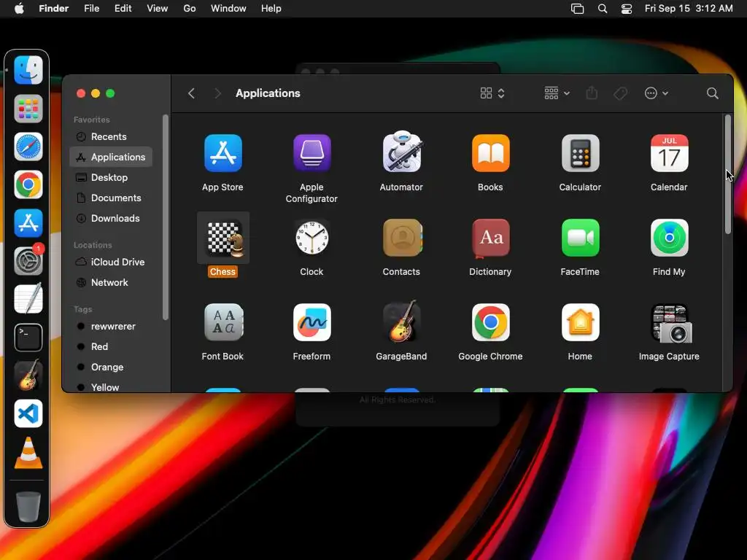The image size is (747, 560).
Task: Open the Help menu
Action: coord(271,9)
